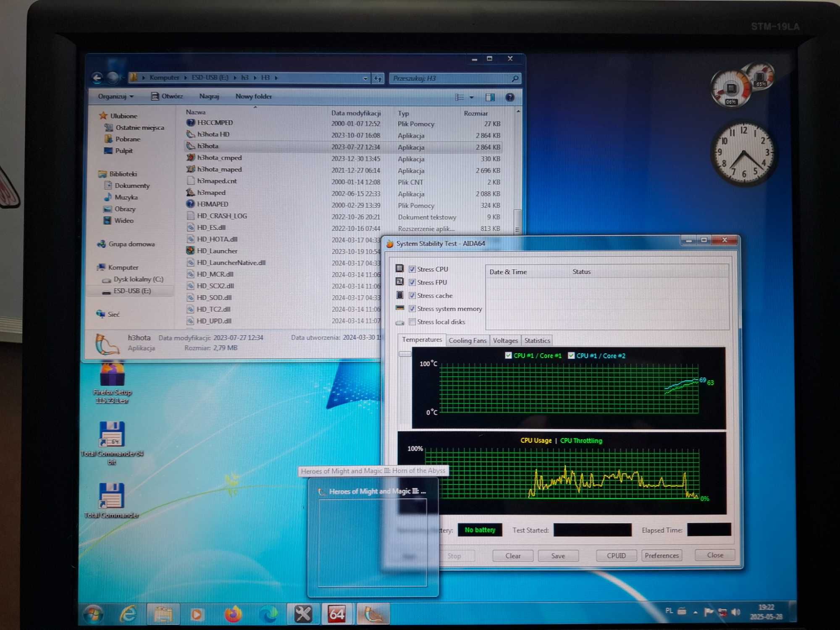Open the Organizuj dropdown menu
Viewport: 840px width, 630px height.
pyautogui.click(x=115, y=97)
